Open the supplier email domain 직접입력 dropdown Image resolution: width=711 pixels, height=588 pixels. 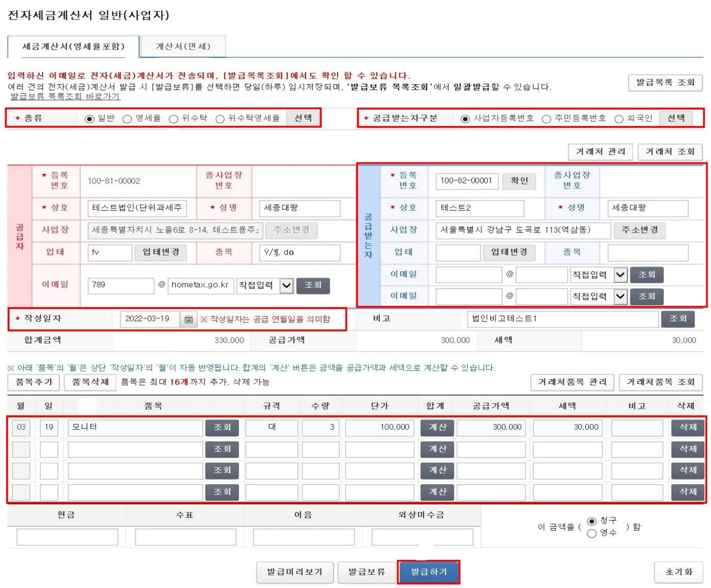286,285
